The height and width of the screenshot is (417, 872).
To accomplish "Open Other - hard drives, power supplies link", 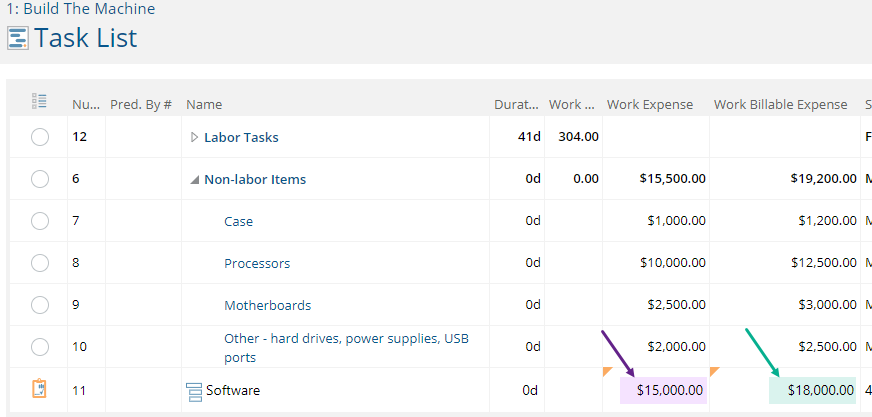I will (346, 348).
